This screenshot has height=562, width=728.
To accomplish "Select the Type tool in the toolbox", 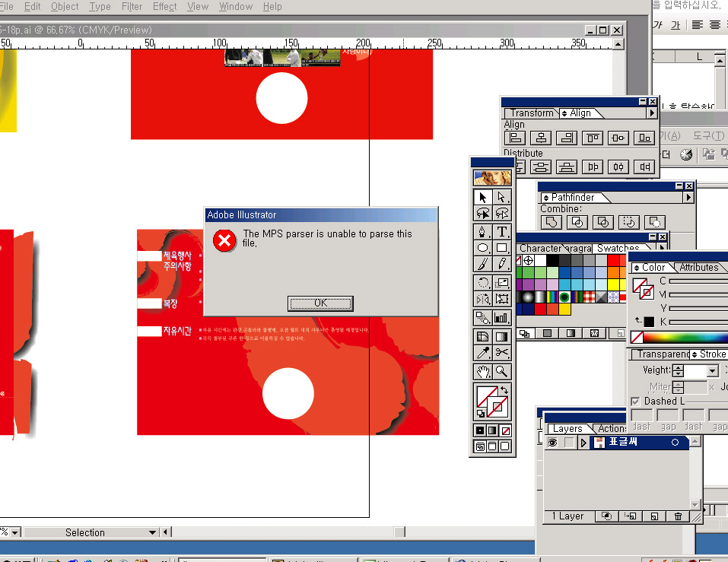I will (x=502, y=231).
